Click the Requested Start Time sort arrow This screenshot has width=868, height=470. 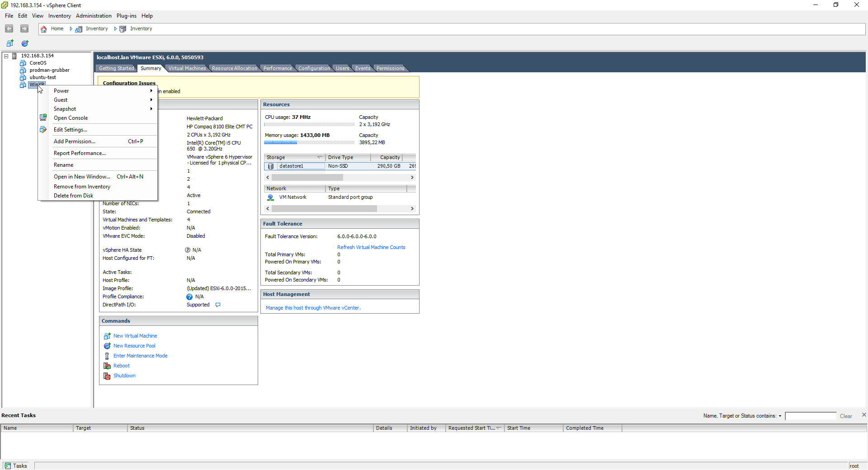pyautogui.click(x=499, y=428)
